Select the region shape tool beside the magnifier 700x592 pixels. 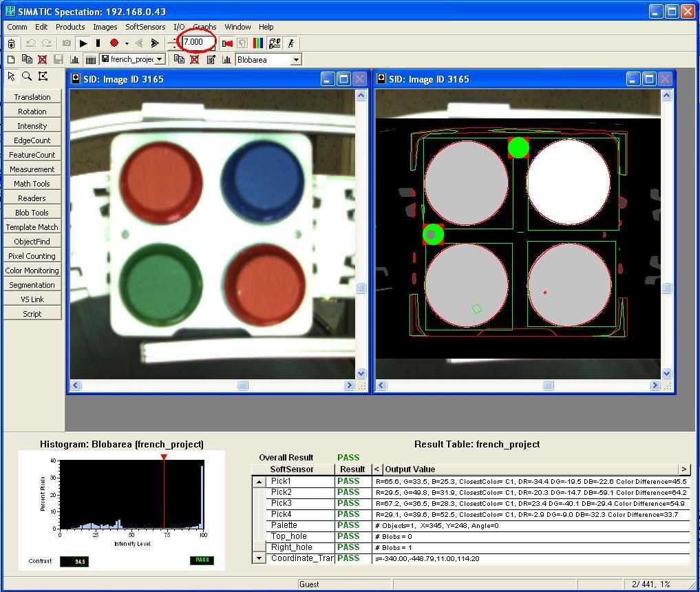[43, 76]
